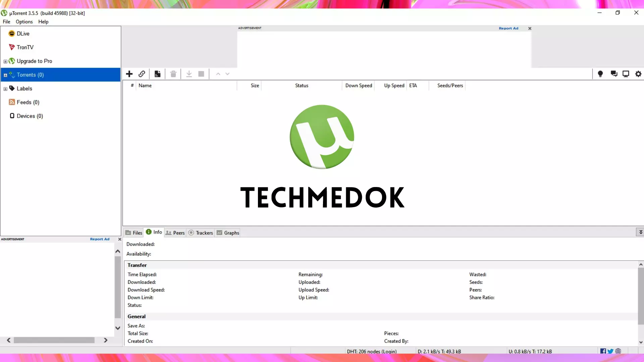This screenshot has height=362, width=644.
Task: Collapse the detail pane with double-chevron button
Action: 640,232
